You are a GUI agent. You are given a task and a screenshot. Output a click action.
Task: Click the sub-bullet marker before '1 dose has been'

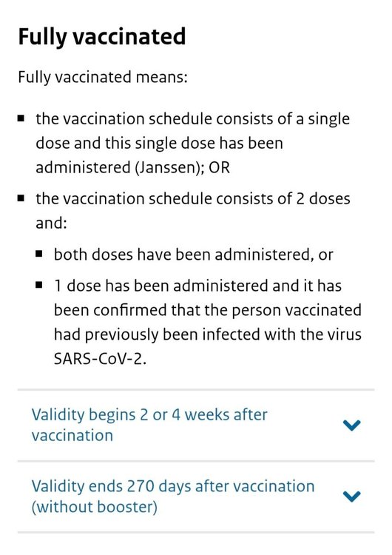(39, 285)
